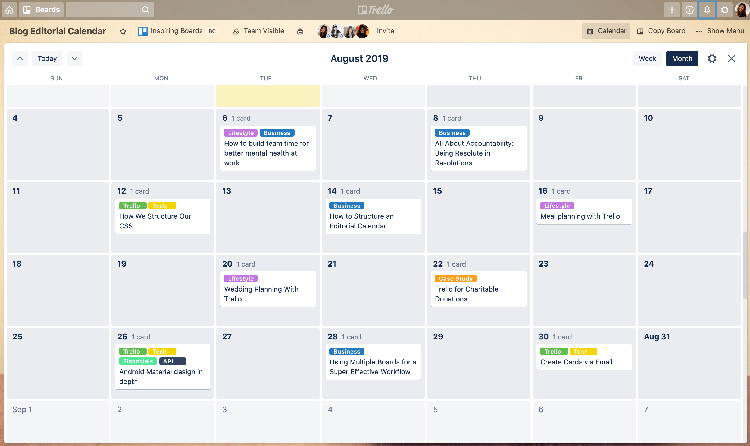Click the orange Case Study label on Aug 22
This screenshot has width=750, height=446.
[456, 278]
